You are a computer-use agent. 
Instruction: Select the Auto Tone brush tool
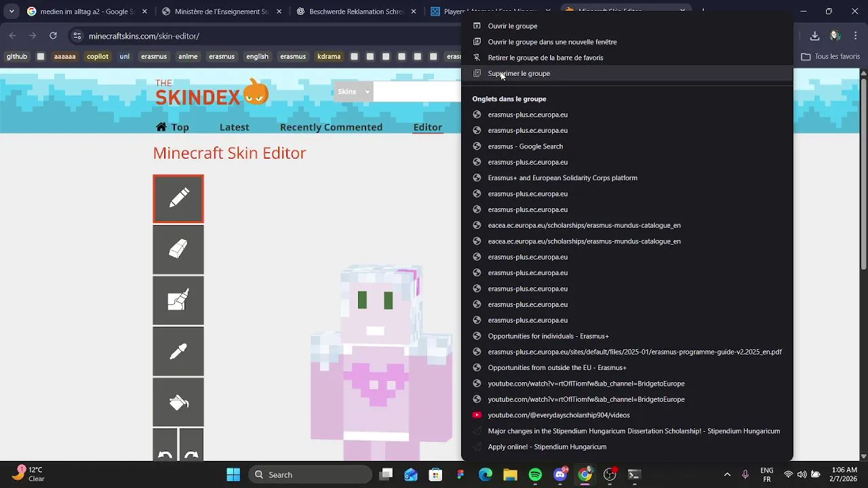[x=178, y=300]
